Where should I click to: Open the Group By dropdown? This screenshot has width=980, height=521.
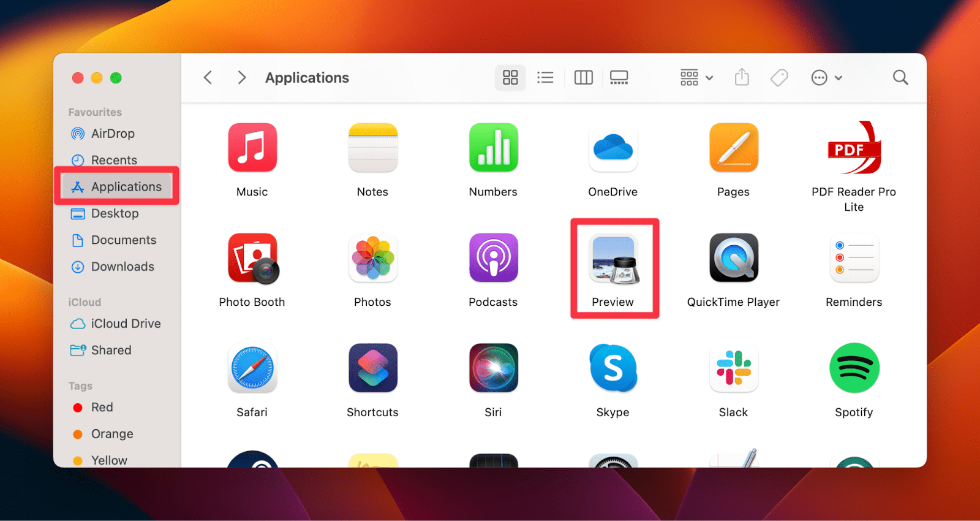tap(696, 77)
